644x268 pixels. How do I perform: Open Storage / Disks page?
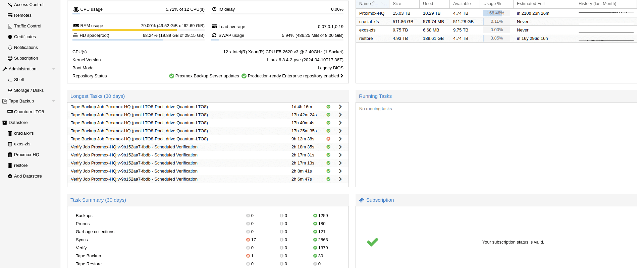point(29,90)
